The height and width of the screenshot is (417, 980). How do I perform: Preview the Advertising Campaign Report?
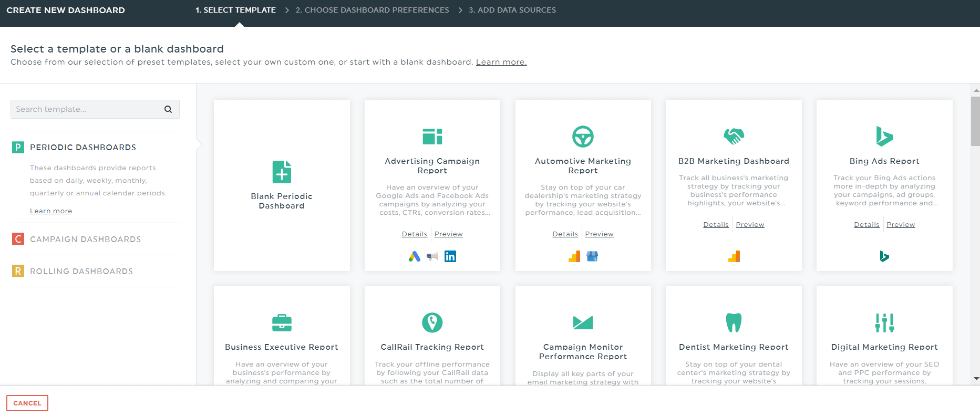[x=449, y=234]
